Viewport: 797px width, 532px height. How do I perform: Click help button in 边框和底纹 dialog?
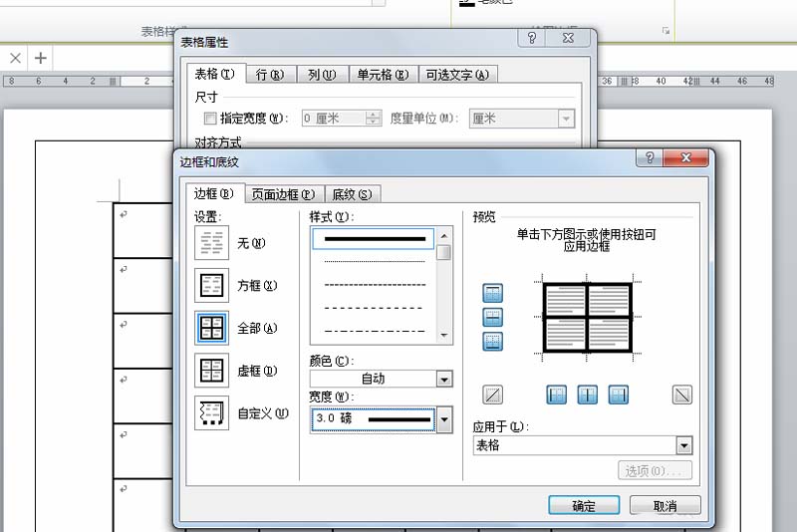click(650, 157)
